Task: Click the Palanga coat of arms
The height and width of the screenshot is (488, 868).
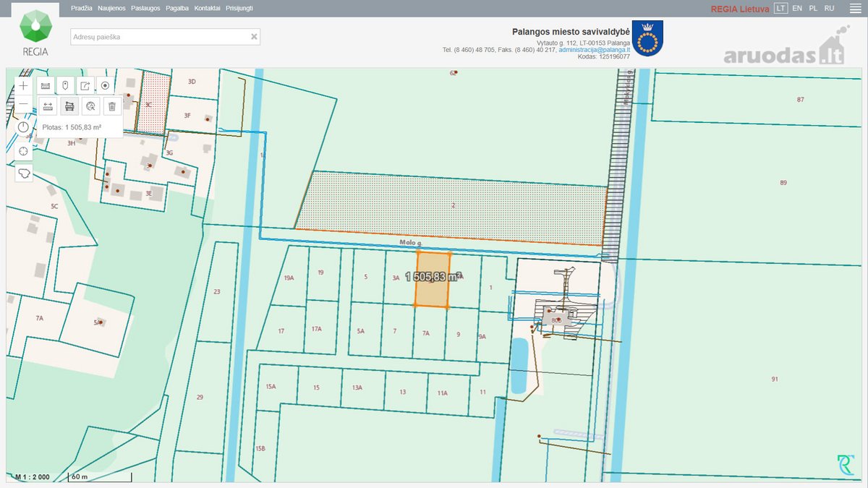Action: coord(647,38)
